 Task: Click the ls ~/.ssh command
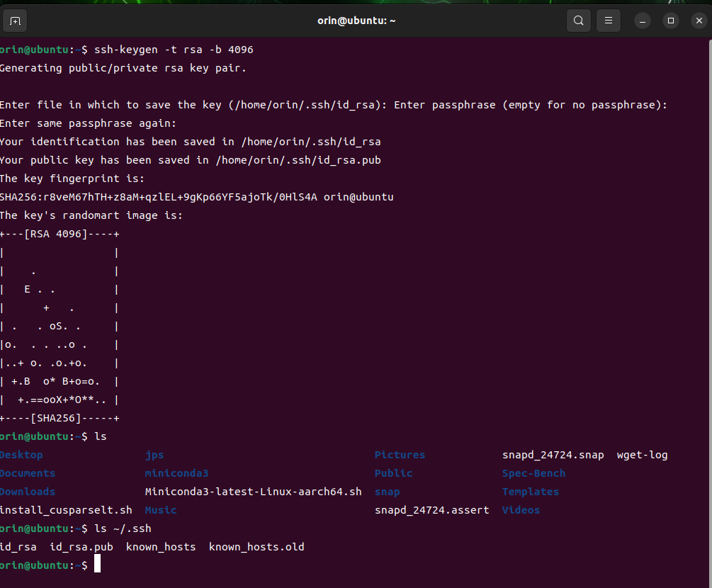[x=123, y=529]
